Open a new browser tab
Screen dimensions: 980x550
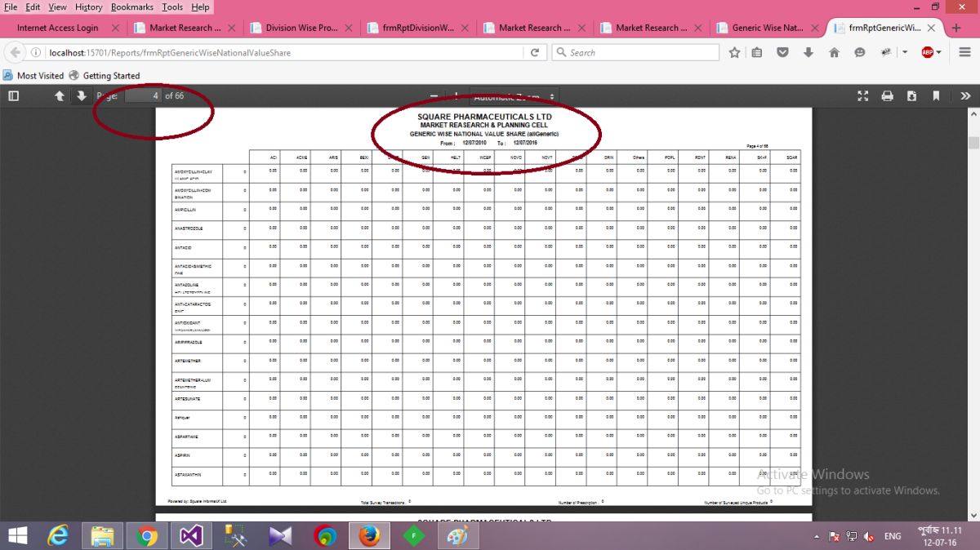[x=956, y=28]
